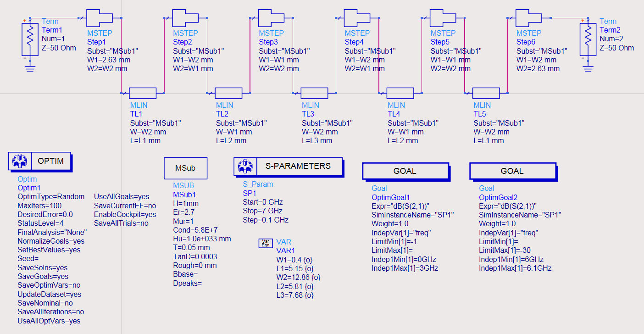Click Indep1Min[1]=6GHz in OptimGoal2

[x=511, y=260]
